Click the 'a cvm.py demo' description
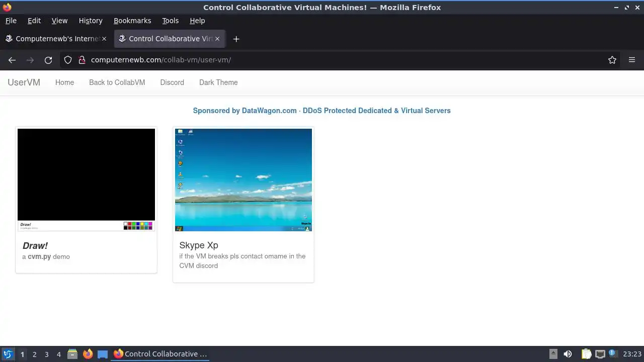The image size is (644, 362). coord(46,256)
